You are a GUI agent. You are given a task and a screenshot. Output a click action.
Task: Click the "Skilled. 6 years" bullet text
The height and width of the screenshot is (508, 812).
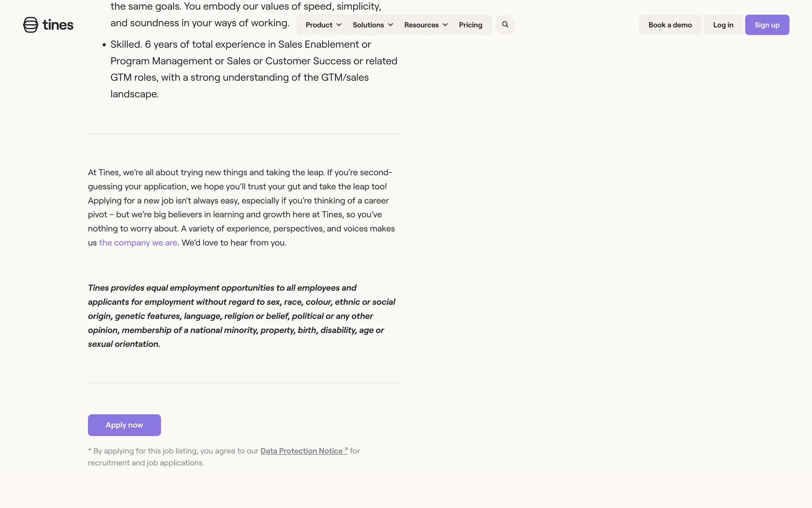coord(254,69)
